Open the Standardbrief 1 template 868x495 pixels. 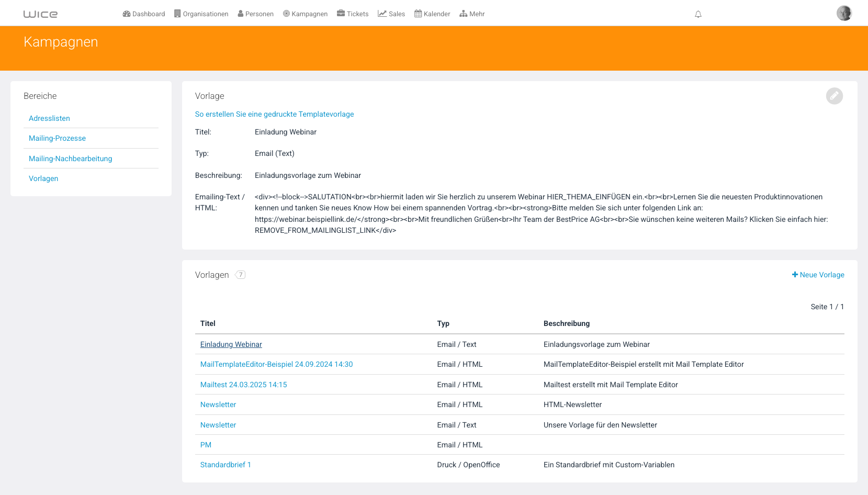[226, 465]
